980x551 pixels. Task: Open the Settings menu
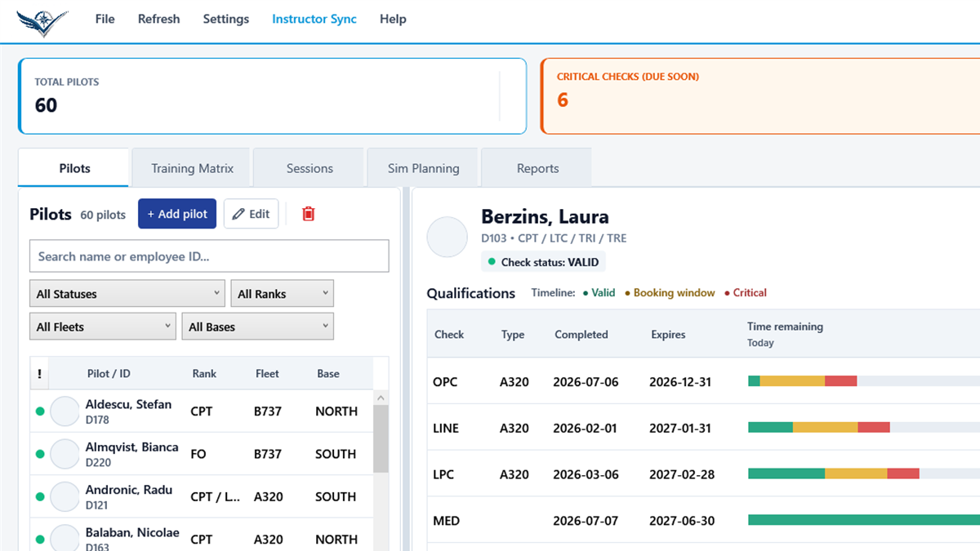coord(226,19)
